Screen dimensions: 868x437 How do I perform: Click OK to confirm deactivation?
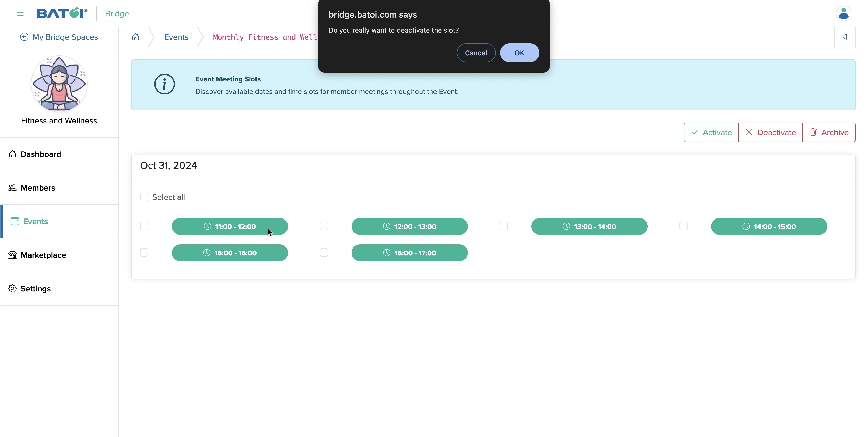519,52
